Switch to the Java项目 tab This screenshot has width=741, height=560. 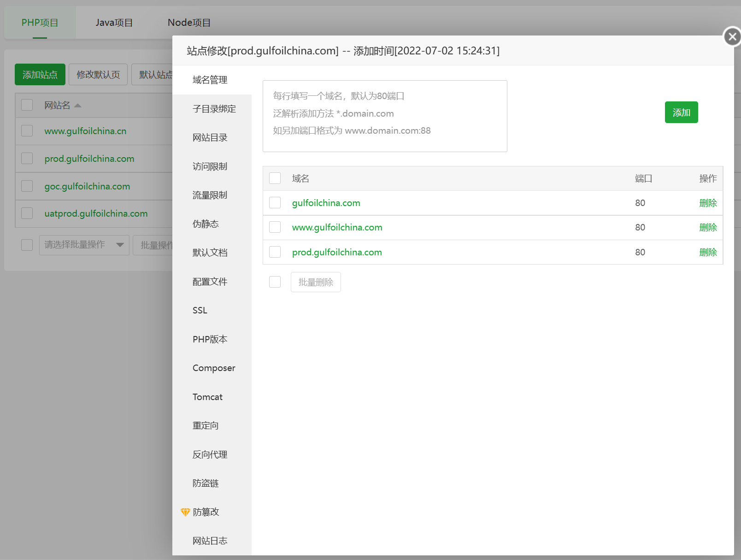[x=114, y=23]
